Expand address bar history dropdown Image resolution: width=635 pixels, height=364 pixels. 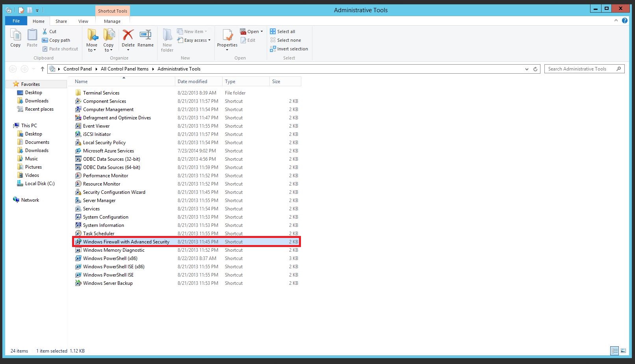[x=527, y=69]
